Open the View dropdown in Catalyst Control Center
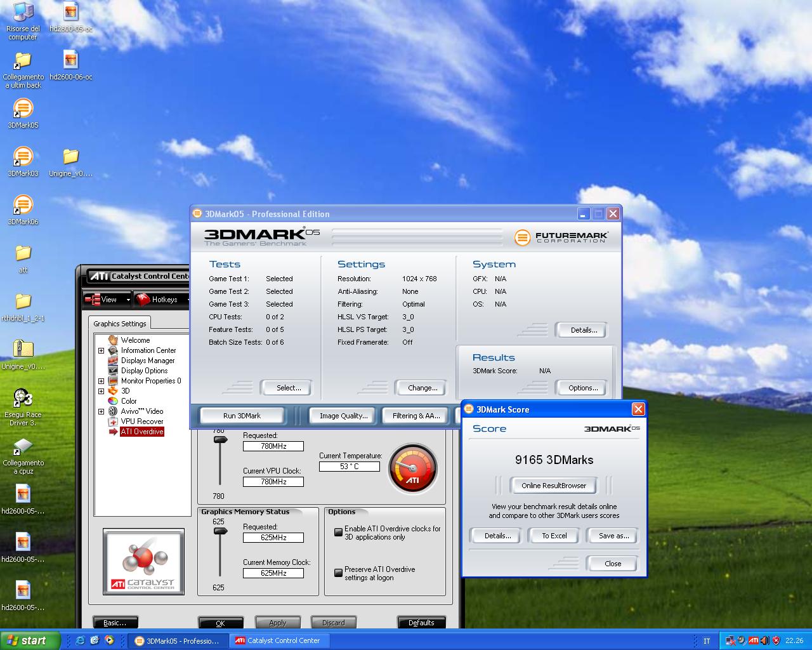The height and width of the screenshot is (650, 812). click(x=107, y=299)
